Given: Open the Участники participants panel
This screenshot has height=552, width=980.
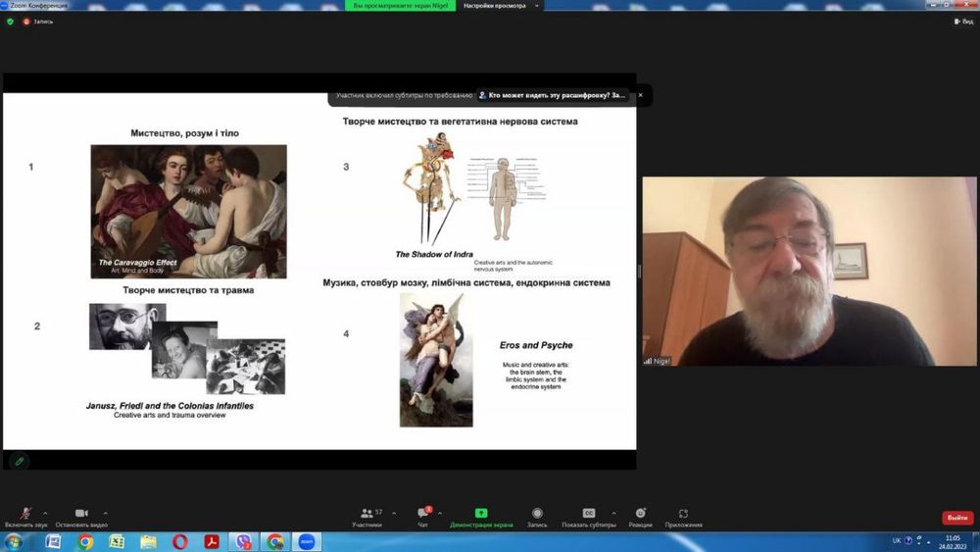Looking at the screenshot, I should pyautogui.click(x=367, y=515).
